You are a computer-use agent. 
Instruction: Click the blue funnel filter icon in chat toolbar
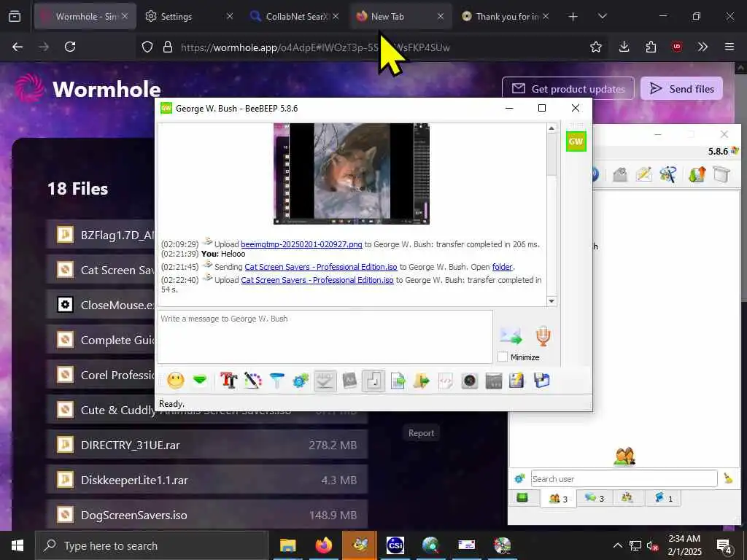(276, 381)
